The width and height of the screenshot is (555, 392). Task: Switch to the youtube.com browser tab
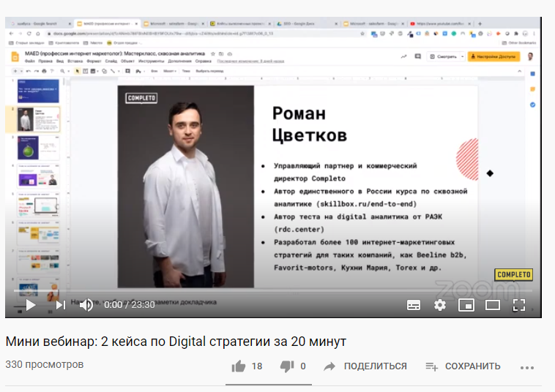(440, 23)
